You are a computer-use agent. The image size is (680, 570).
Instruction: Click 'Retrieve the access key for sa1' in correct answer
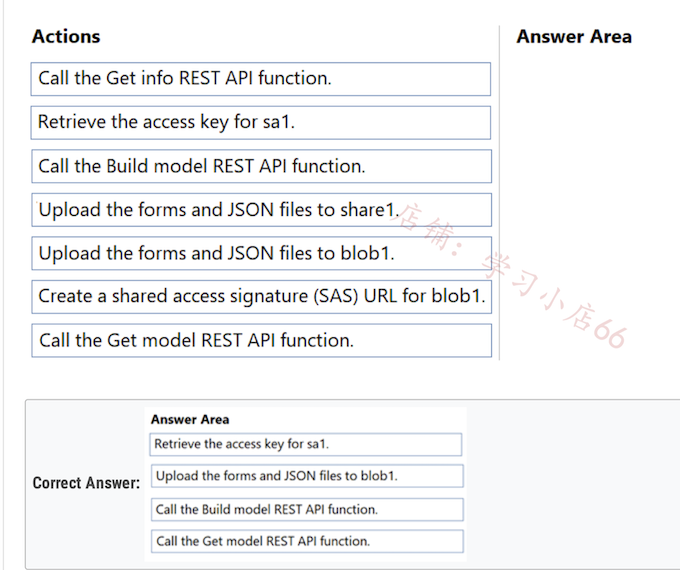point(306,444)
